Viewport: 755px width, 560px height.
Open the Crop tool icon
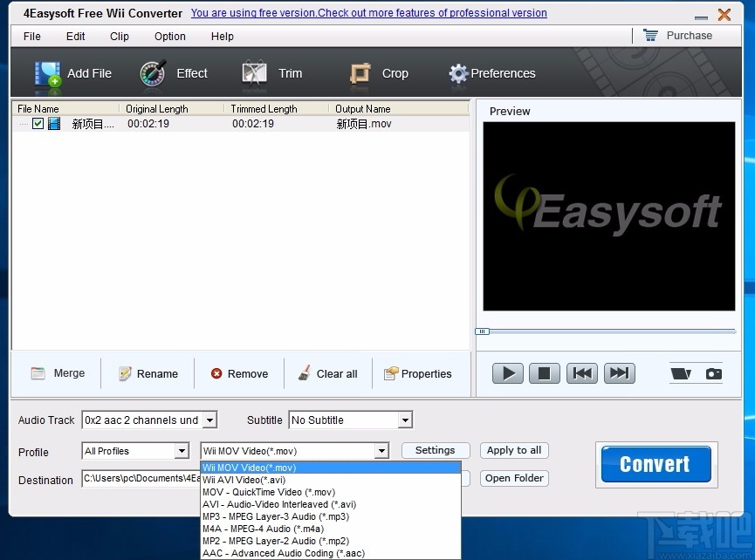click(360, 73)
